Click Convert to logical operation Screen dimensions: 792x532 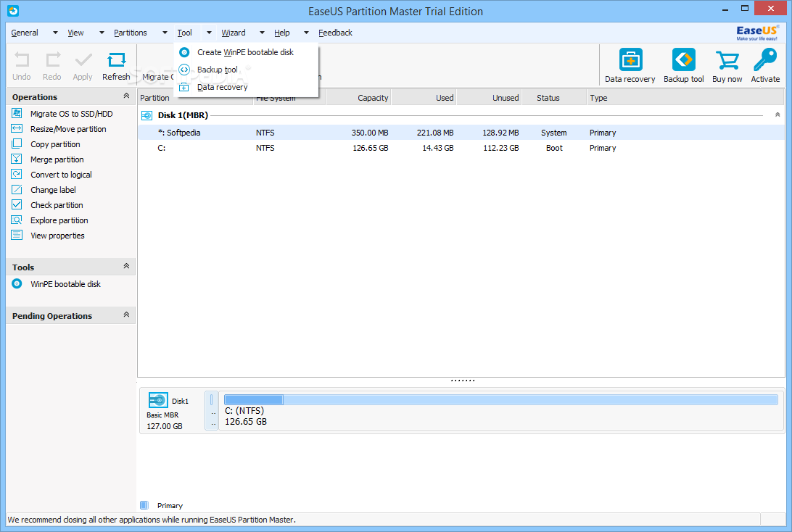tap(61, 175)
